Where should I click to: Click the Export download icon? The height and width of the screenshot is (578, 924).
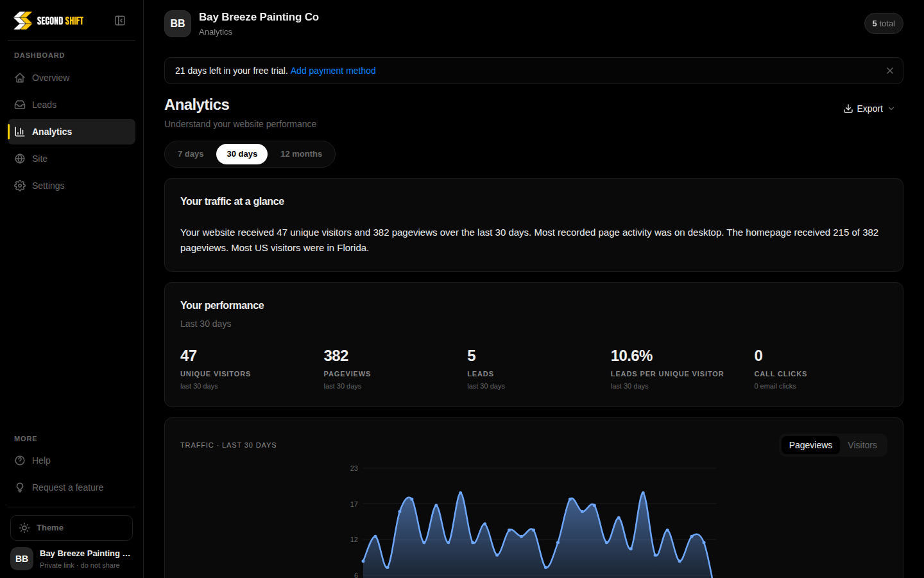pyautogui.click(x=848, y=109)
